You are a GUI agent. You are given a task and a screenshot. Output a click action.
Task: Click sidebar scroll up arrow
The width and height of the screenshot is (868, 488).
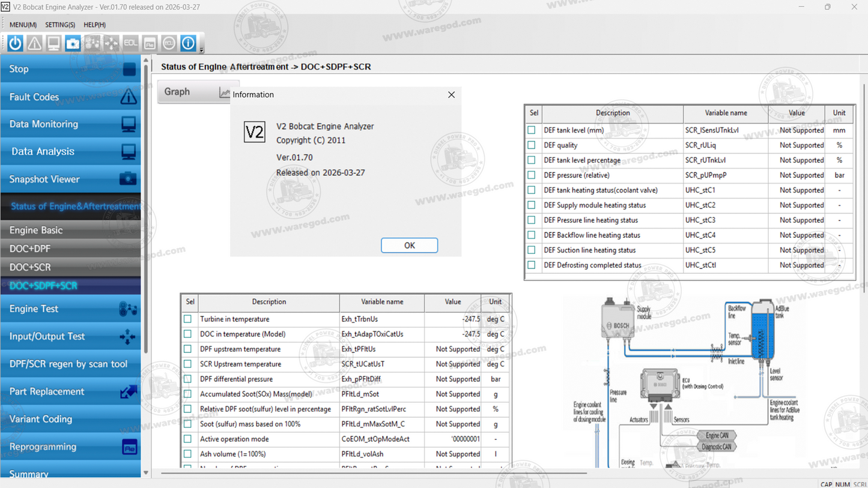pos(145,61)
